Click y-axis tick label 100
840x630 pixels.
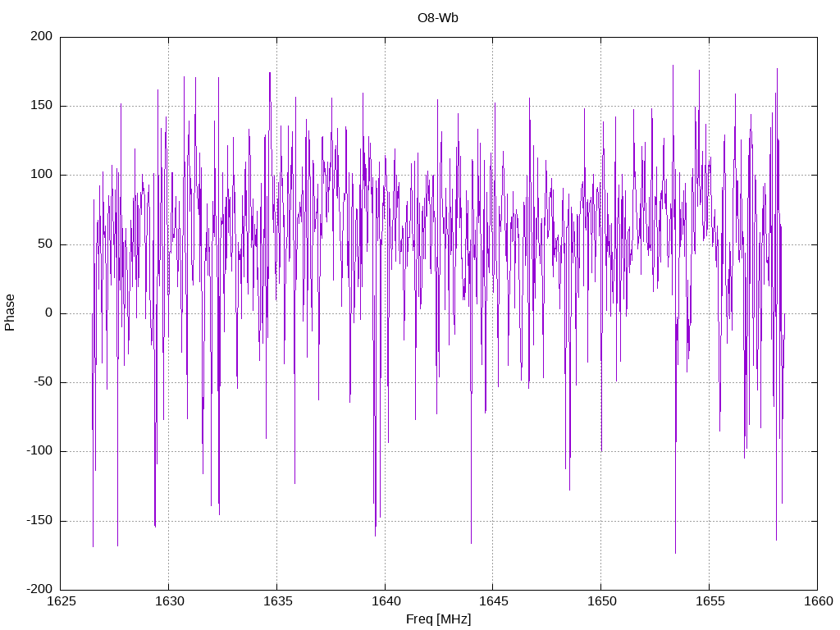[x=42, y=175]
